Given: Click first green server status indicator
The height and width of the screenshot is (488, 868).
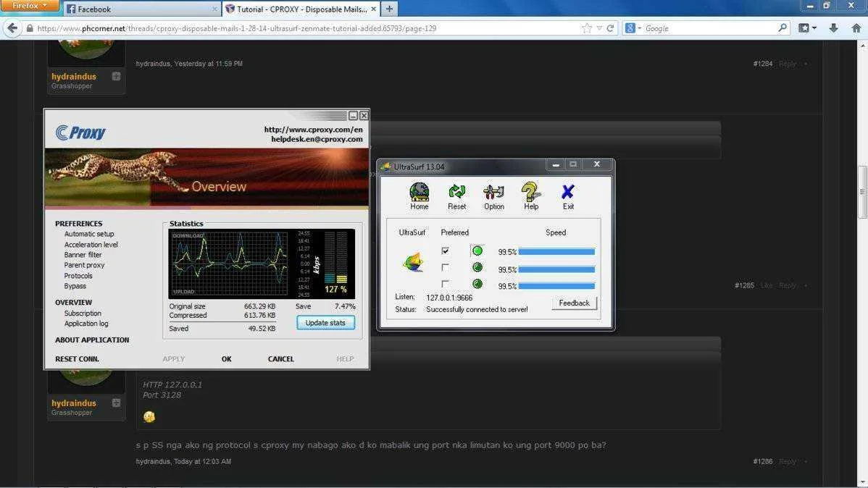Looking at the screenshot, I should click(477, 251).
